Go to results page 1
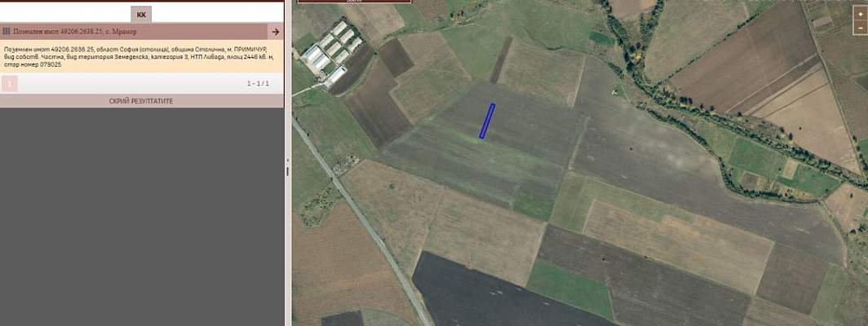868x326 pixels. click(x=10, y=84)
